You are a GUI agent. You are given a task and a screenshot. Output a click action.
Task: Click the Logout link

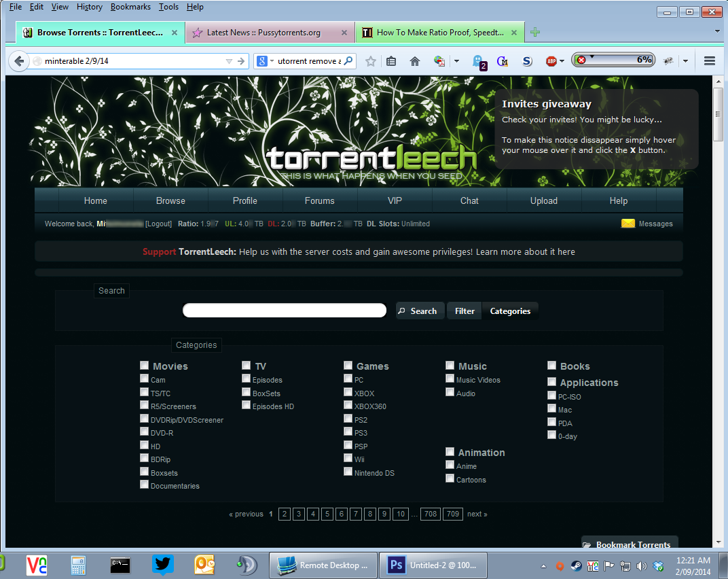click(x=159, y=224)
